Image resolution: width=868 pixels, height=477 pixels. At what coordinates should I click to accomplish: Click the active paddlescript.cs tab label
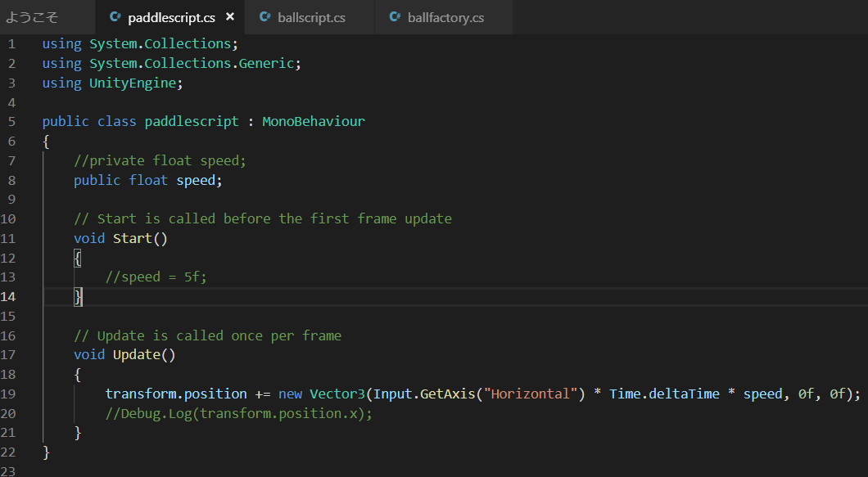[x=171, y=17]
